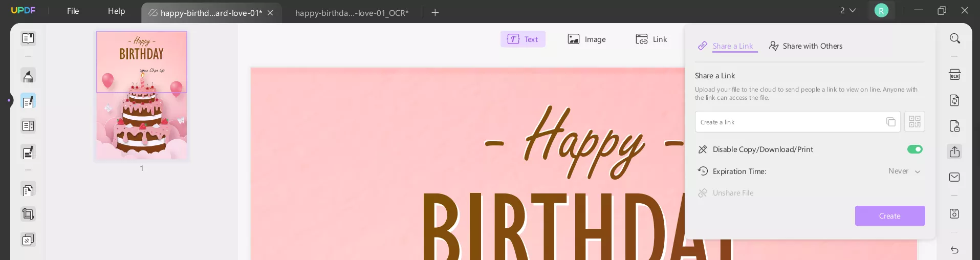
Task: Close the happy-birthd...ard-love-01* tab
Action: coord(270,13)
